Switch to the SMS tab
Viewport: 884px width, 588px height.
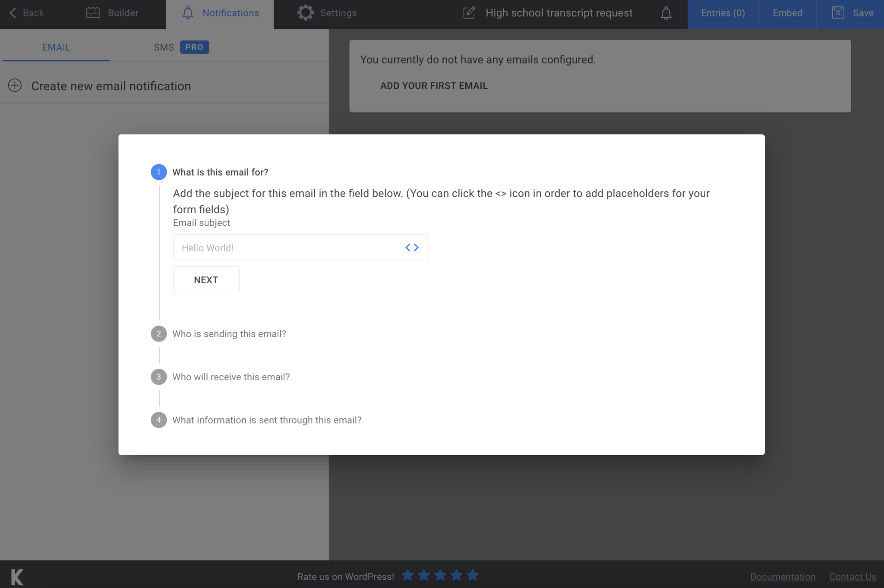point(164,47)
